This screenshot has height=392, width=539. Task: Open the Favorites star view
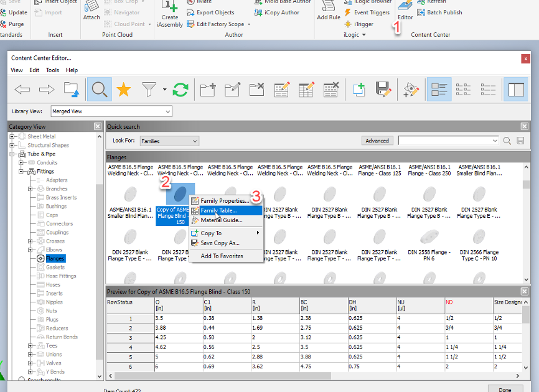coord(124,89)
